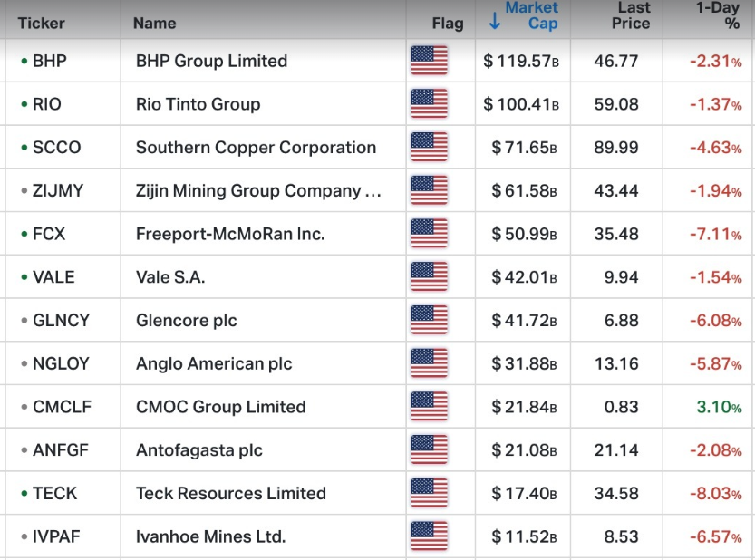Open the BHP ticker link

pos(49,61)
